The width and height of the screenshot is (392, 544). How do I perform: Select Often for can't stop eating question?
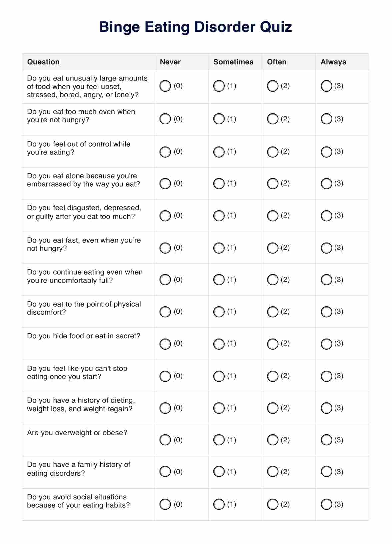[272, 376]
